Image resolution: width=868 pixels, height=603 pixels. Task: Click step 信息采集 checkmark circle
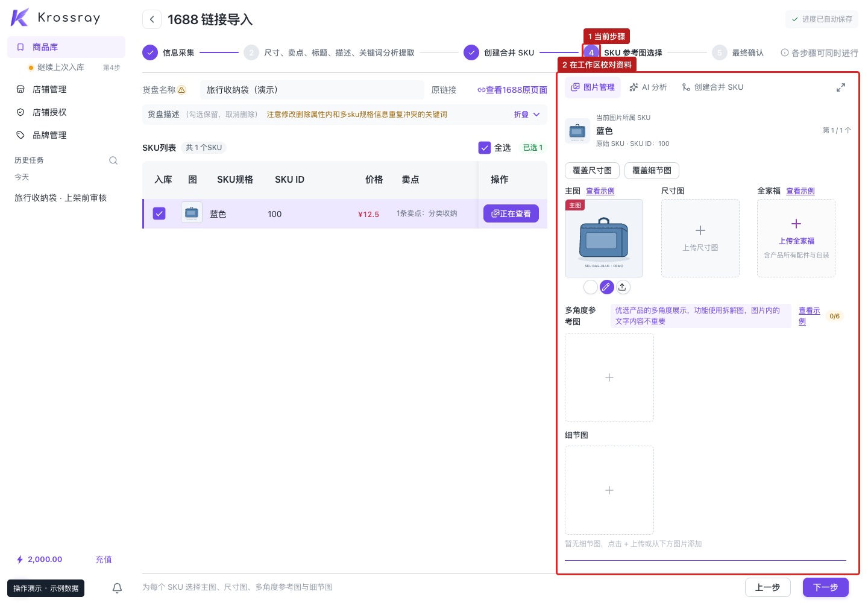tap(150, 52)
